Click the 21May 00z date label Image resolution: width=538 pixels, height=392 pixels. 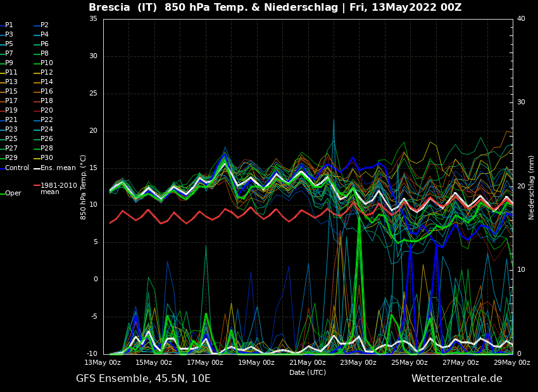click(308, 362)
